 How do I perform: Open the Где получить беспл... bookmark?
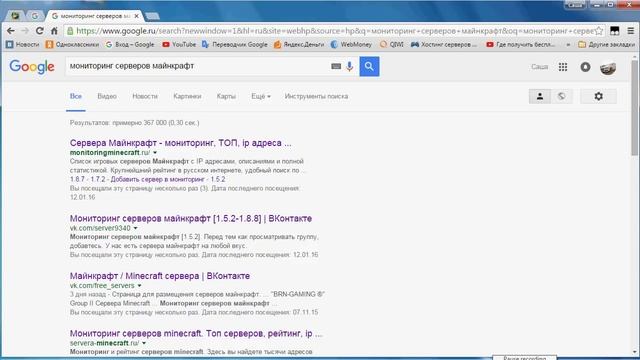[520, 44]
